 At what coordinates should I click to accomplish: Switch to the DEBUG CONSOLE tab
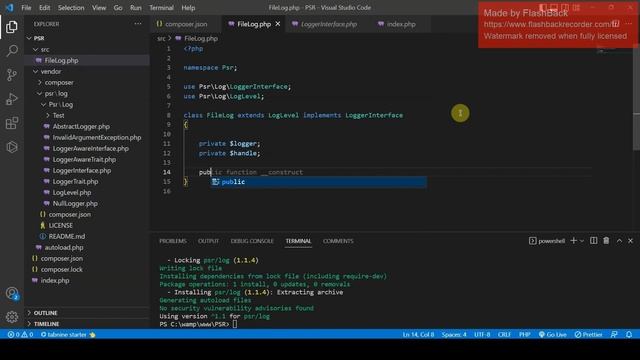point(252,241)
